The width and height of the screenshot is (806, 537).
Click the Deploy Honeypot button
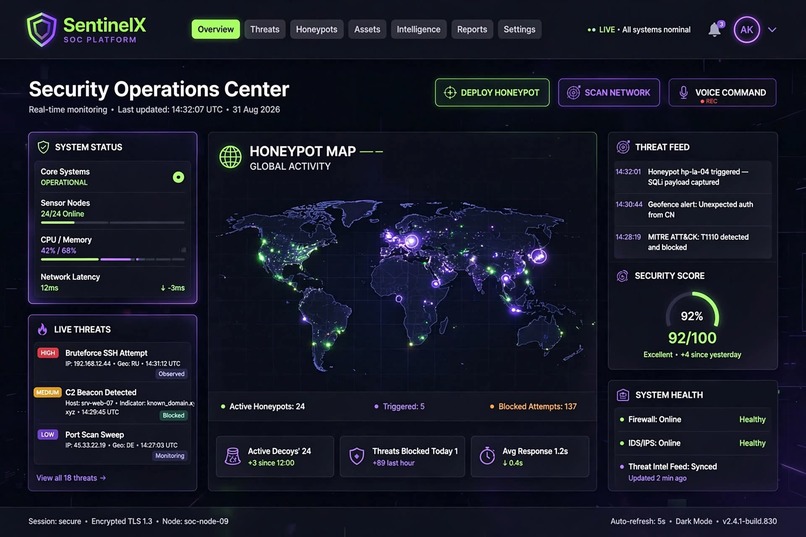pyautogui.click(x=492, y=92)
